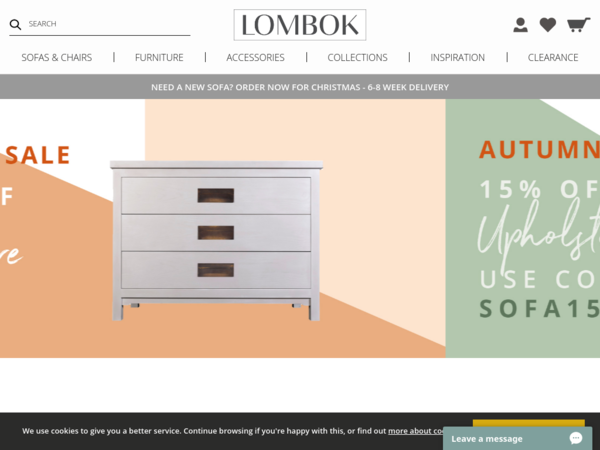Open the Clearance menu
Image resolution: width=600 pixels, height=450 pixels.
pyautogui.click(x=553, y=57)
